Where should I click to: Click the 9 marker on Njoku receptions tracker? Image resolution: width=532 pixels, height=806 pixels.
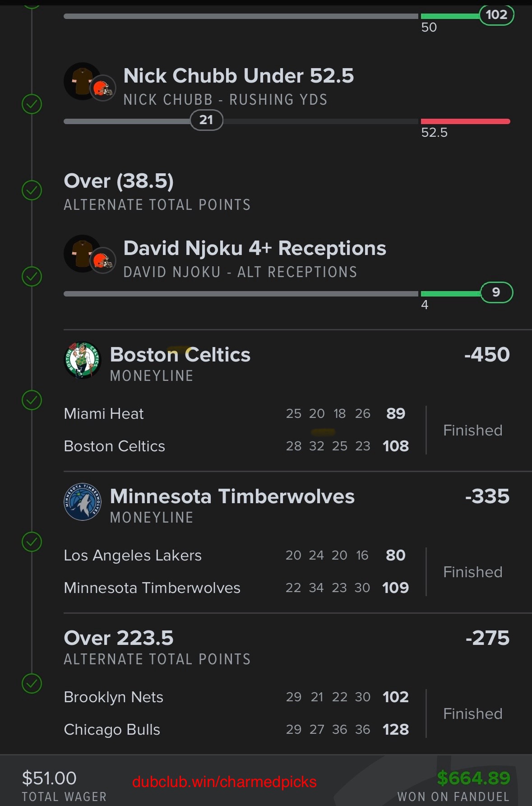[496, 292]
